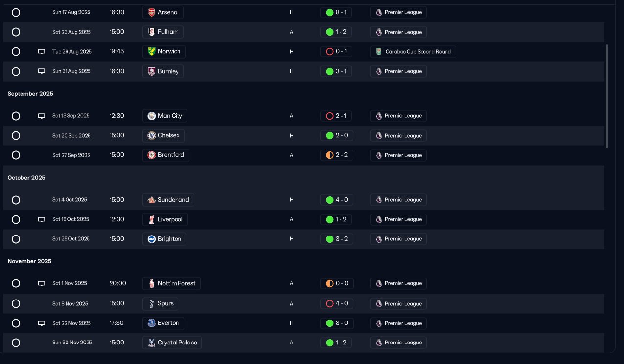Open the 3 - 1 Burnley match result
Screen dimensions: 624x364
click(336, 71)
